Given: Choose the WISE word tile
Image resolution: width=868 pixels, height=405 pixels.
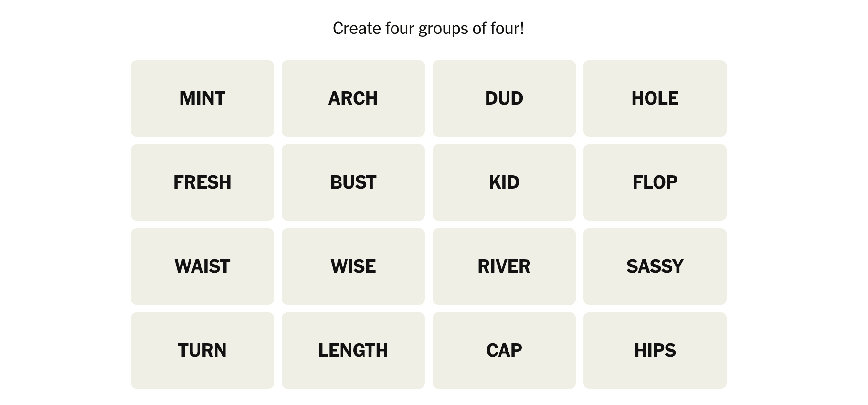Looking at the screenshot, I should (x=353, y=266).
